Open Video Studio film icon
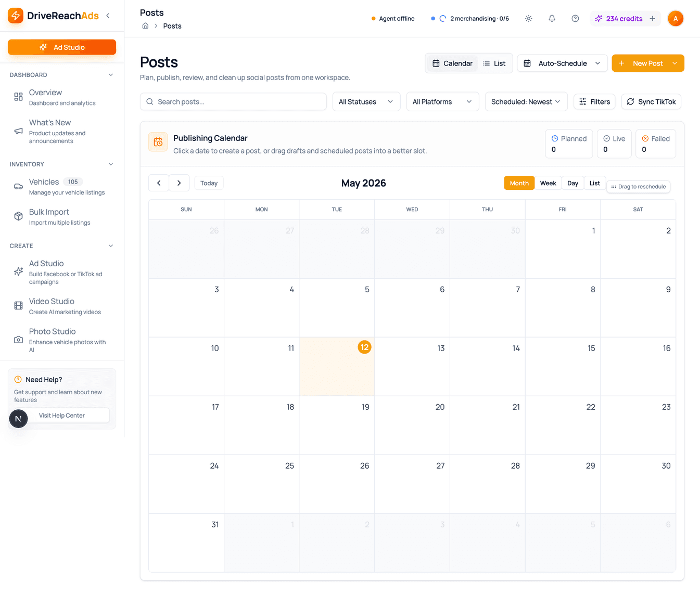This screenshot has height=596, width=700. (18, 306)
